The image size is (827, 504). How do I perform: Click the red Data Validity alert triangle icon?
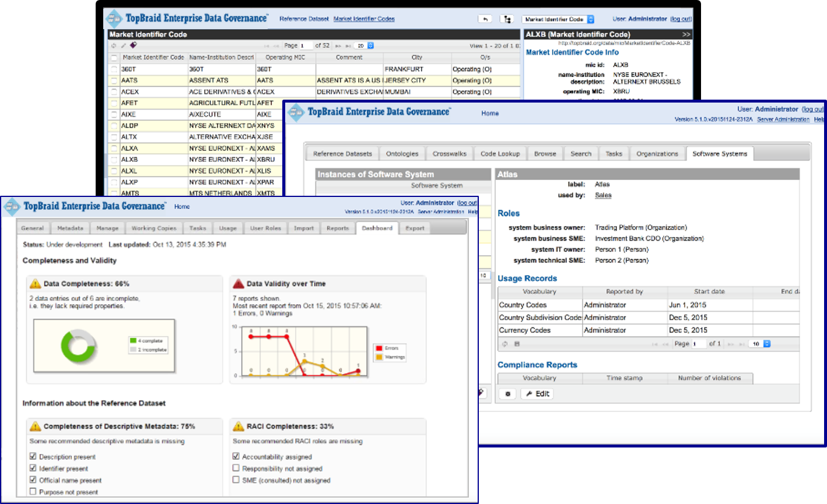[x=238, y=284]
